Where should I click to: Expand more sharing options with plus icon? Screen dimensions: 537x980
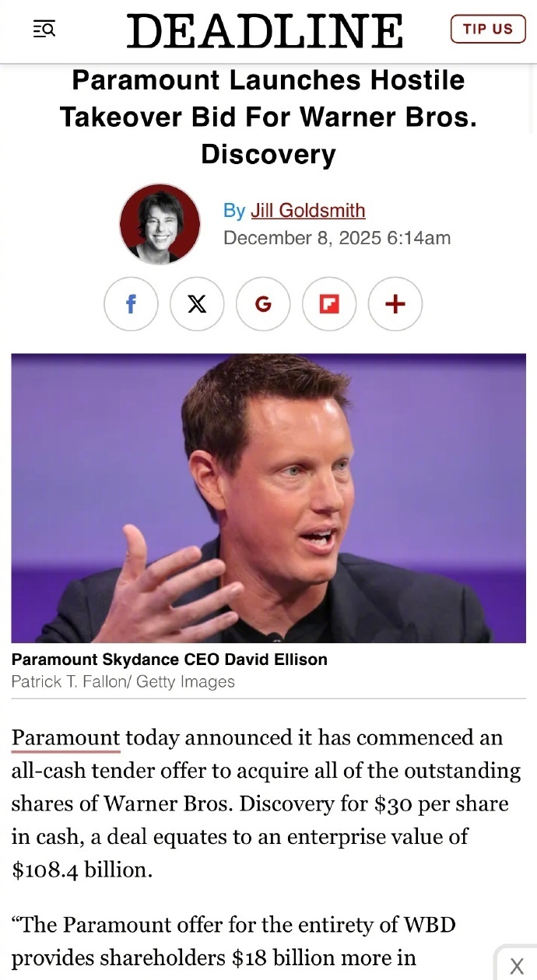pos(395,304)
